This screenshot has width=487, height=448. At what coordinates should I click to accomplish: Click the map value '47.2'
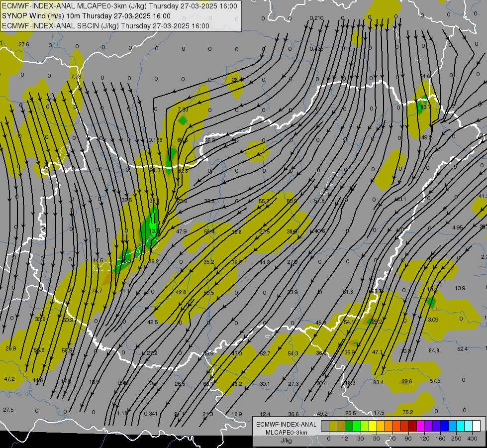[9, 379]
